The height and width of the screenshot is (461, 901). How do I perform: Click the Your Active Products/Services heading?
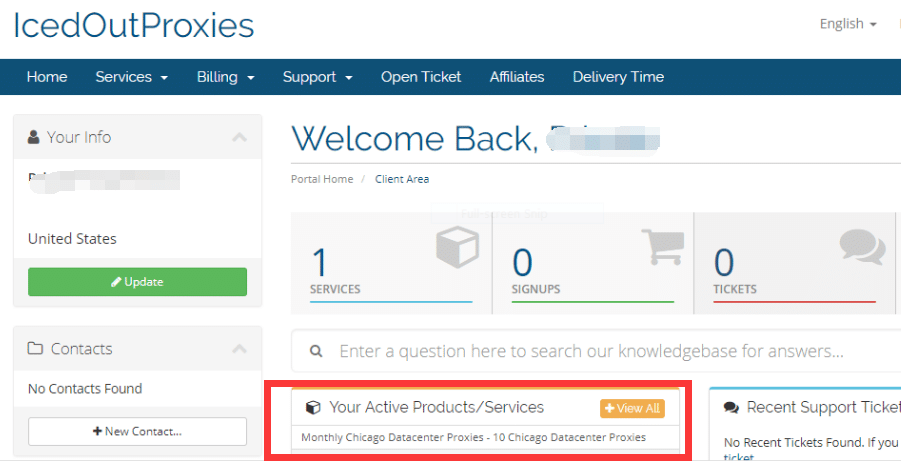437,408
